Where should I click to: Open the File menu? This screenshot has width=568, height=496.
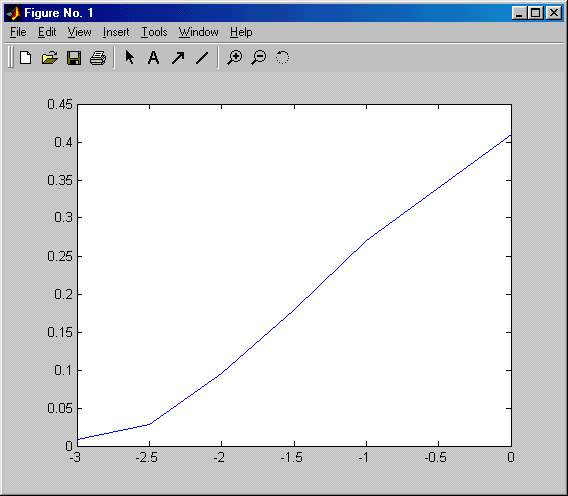[x=18, y=32]
